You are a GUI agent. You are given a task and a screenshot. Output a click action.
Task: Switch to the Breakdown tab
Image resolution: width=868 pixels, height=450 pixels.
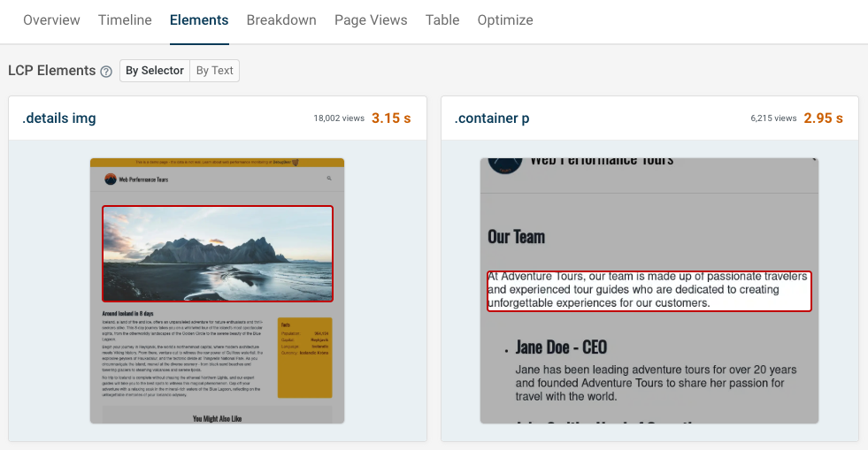(281, 20)
